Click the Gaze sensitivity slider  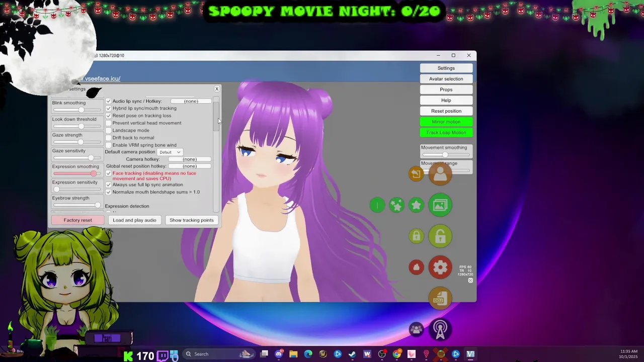pyautogui.click(x=76, y=158)
